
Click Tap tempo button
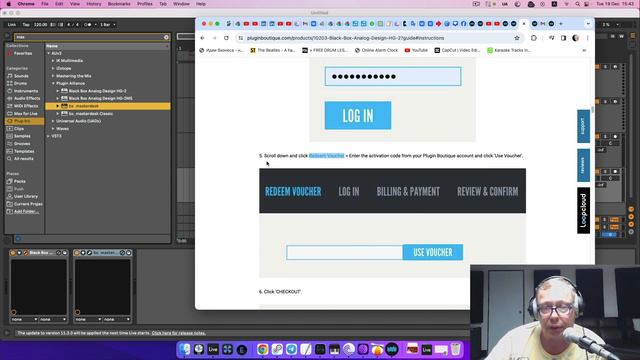point(26,24)
